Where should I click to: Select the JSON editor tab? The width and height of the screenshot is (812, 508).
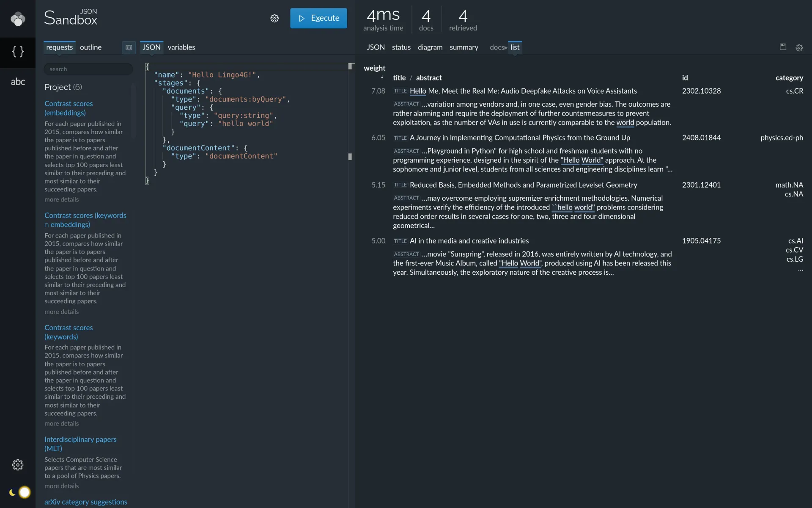pyautogui.click(x=151, y=47)
